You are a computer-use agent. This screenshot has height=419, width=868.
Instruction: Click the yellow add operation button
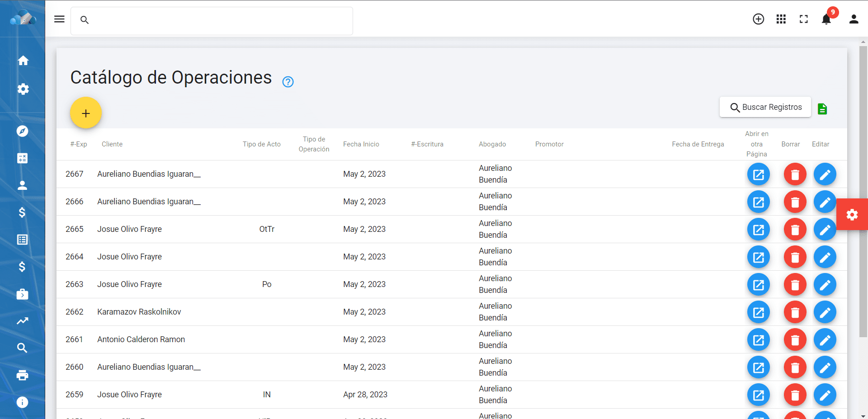point(86,113)
